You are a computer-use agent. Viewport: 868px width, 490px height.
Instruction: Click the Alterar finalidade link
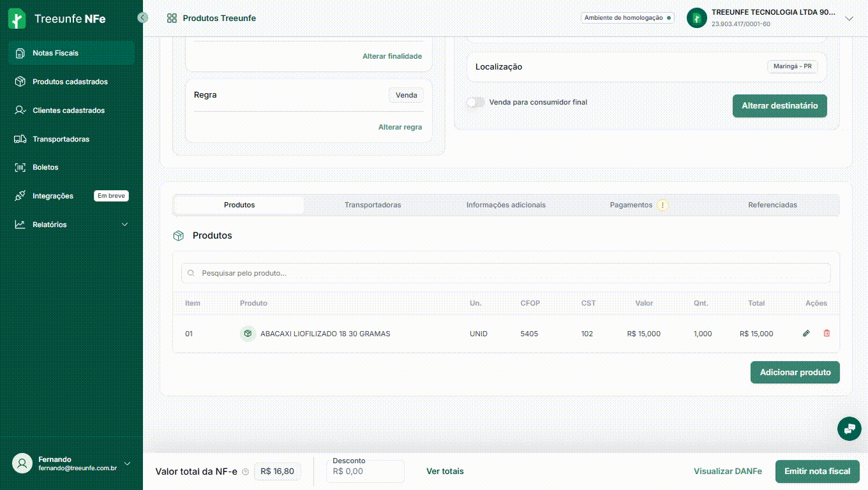pos(392,56)
